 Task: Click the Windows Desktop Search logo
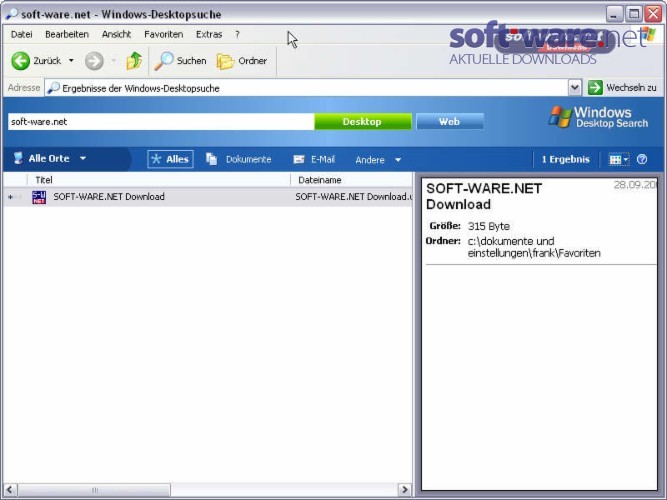599,117
